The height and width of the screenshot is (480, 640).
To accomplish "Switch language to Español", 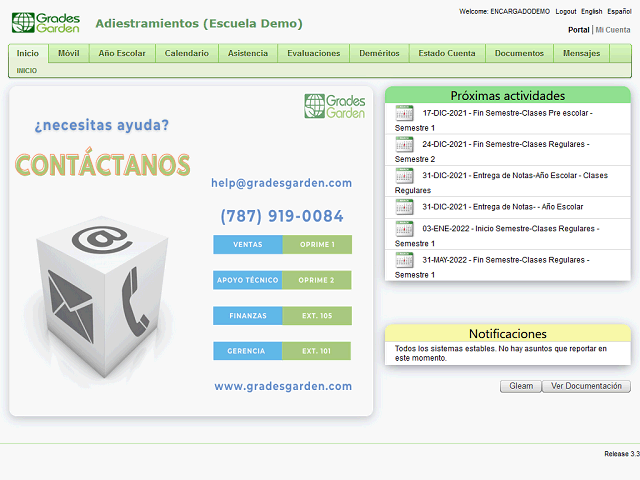I will coord(619,11).
